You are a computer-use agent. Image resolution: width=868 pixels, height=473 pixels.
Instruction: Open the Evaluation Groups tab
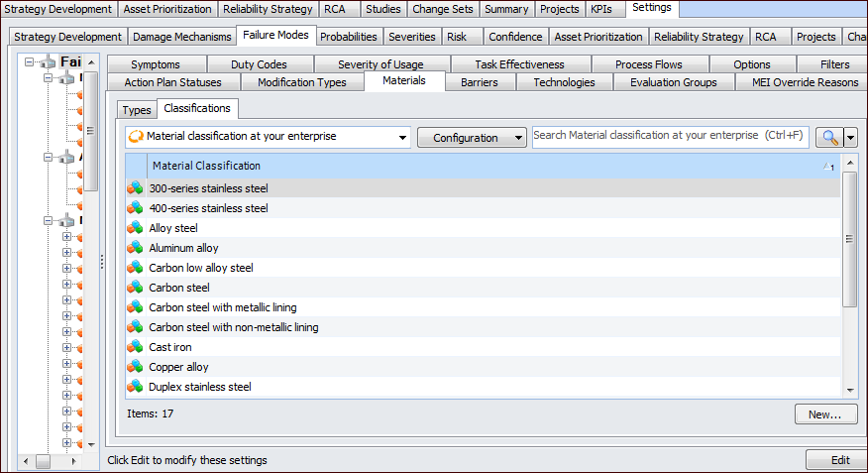(x=673, y=82)
